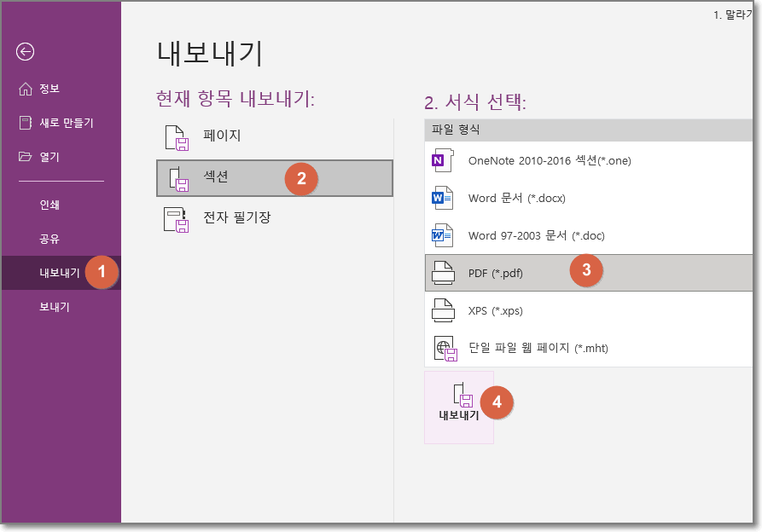Screen dimensions: 762x532
Task: Go to the 공유 section
Action: pos(49,240)
